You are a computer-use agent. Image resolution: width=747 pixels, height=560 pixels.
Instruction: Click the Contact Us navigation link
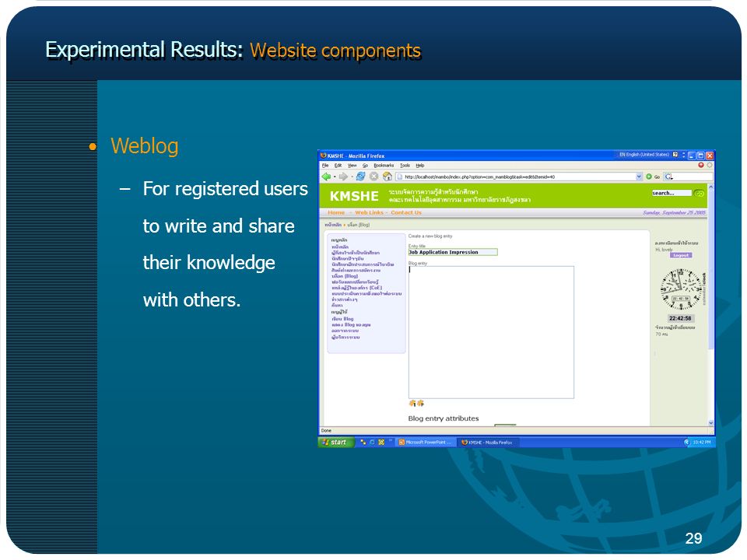(x=406, y=213)
